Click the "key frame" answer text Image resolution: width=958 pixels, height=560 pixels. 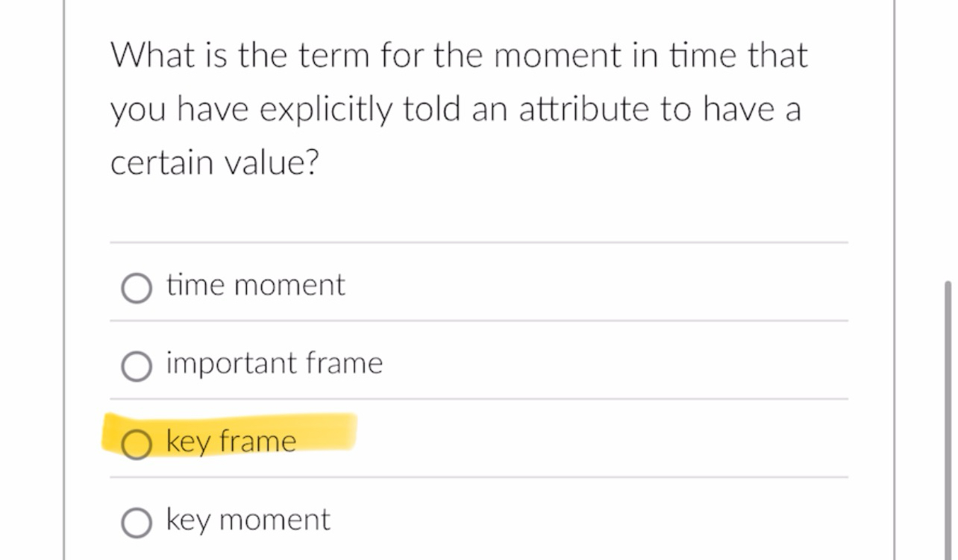tap(231, 441)
